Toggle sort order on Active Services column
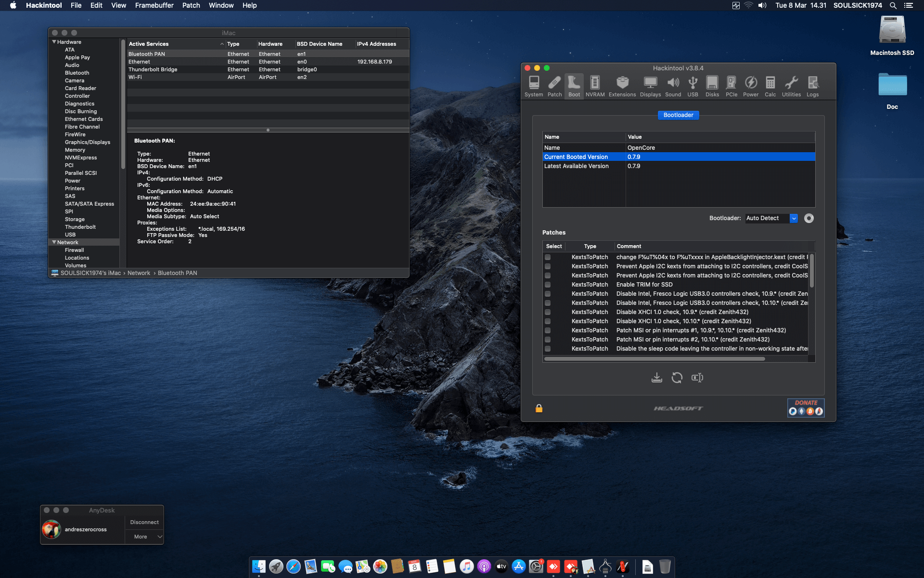 point(177,44)
